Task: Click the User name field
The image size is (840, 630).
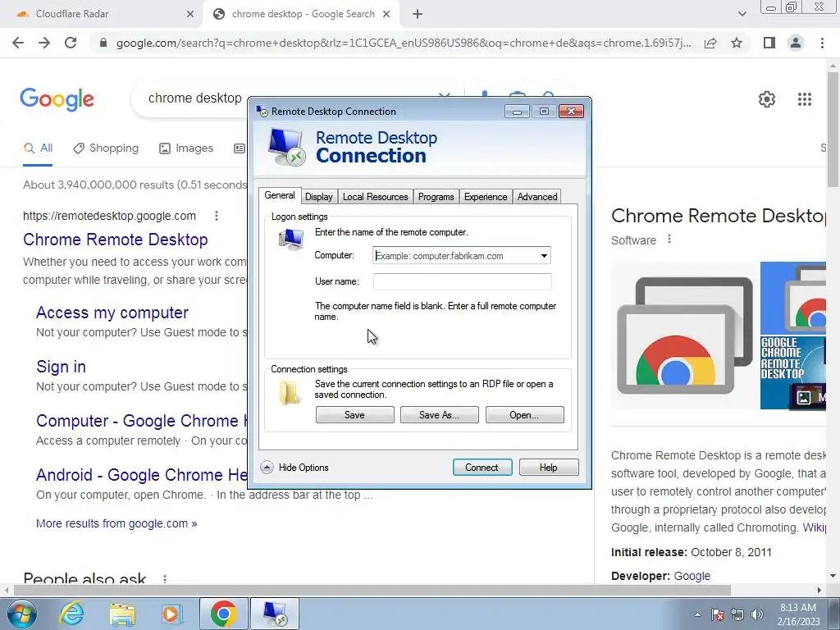Action: coord(463,281)
